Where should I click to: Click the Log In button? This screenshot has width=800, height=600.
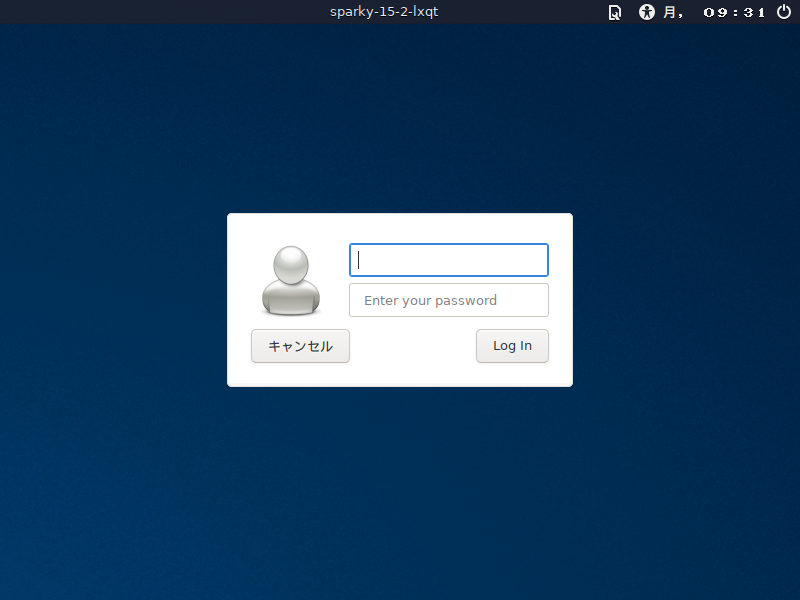tap(512, 346)
